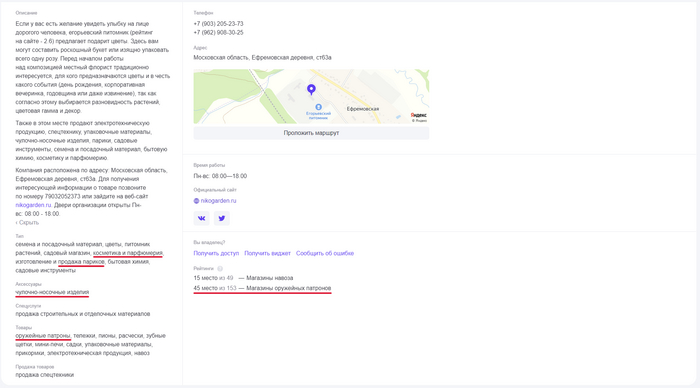This screenshot has height=388, width=700.
Task: Click the продажа спецтехники text
Action: point(45,375)
